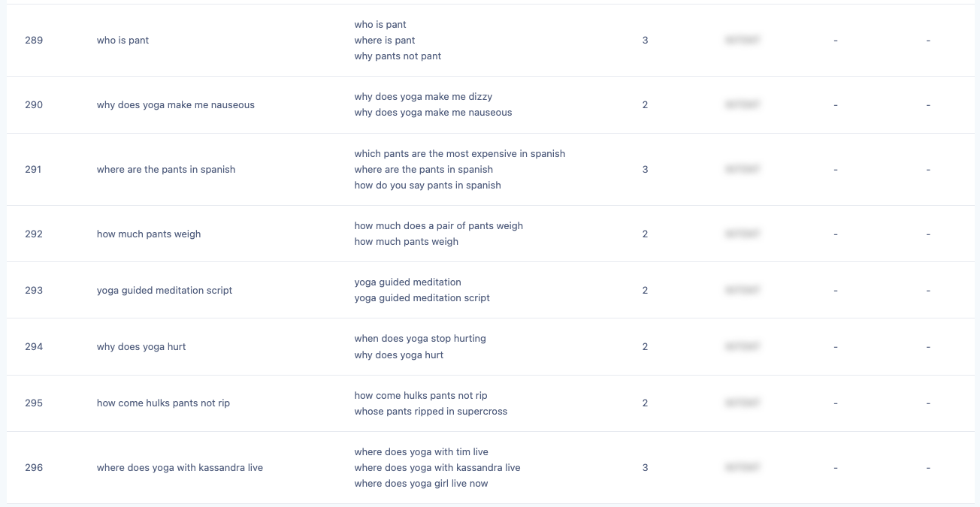Select "how do you say pants in spanish"

click(x=428, y=186)
